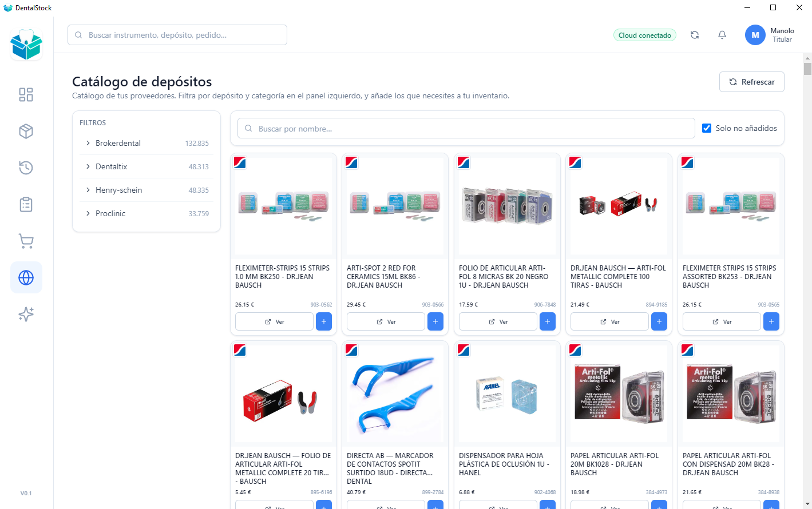Open the history clock icon in the sidebar
Viewport: 812px width, 509px height.
coord(26,168)
